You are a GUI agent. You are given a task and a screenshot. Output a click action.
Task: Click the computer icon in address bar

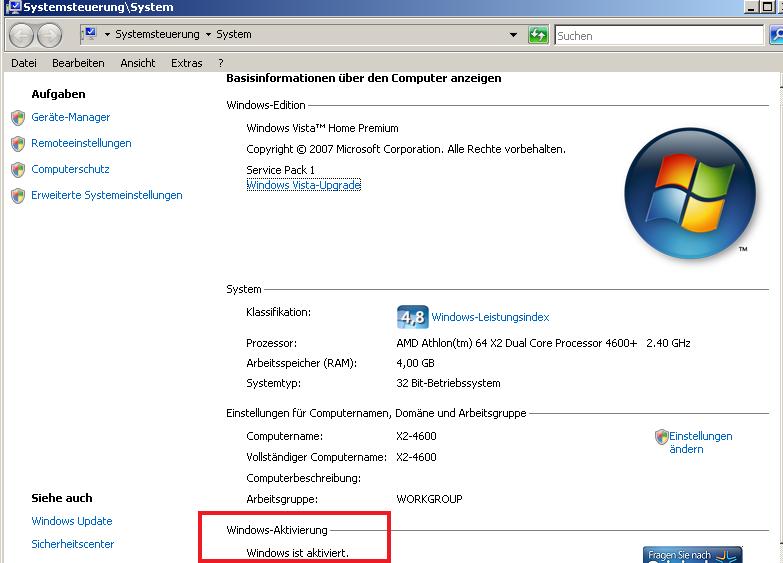(89, 34)
